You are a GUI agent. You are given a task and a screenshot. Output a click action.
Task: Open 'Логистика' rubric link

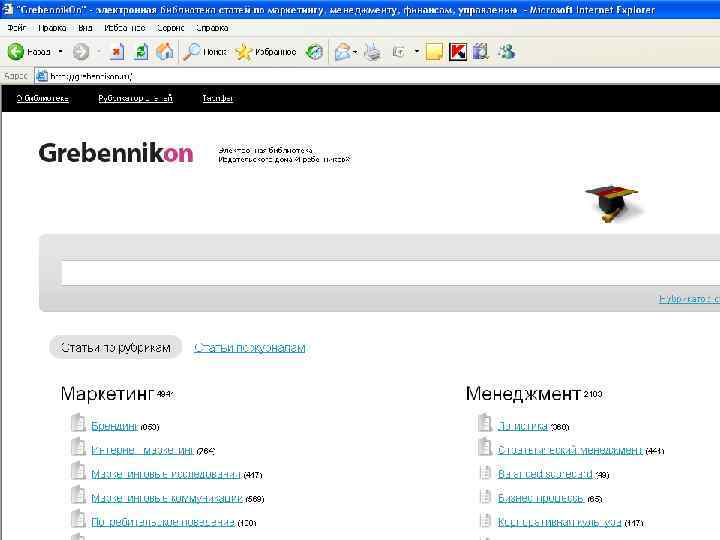click(523, 426)
